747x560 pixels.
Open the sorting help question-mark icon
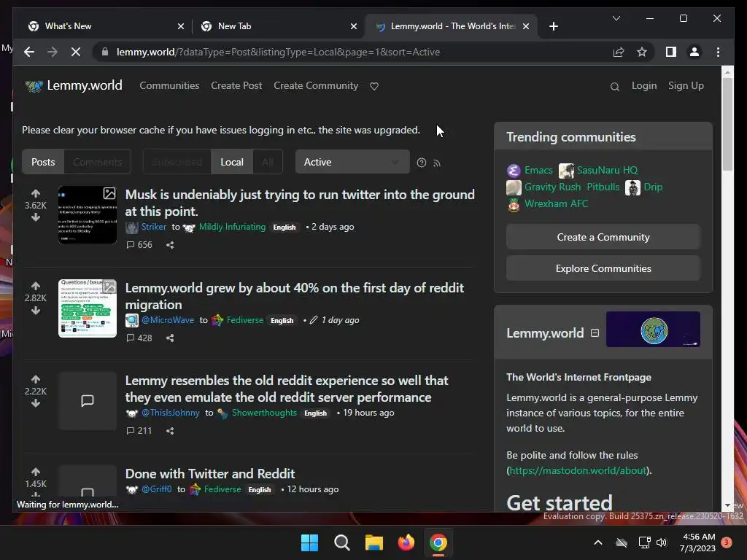point(422,163)
